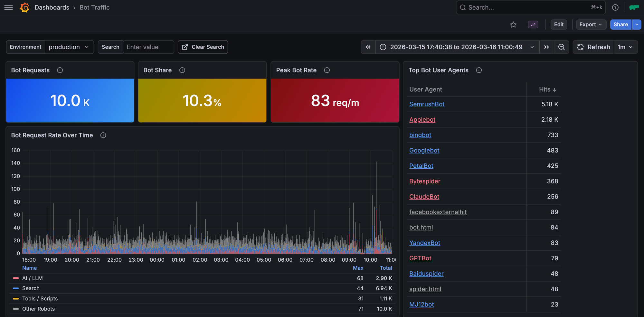Shift time range backward with double-left arrows
644x317 pixels.
(x=368, y=47)
